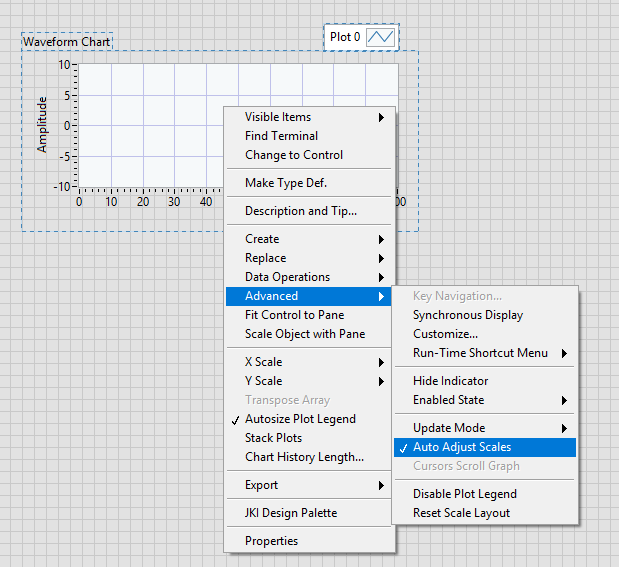Open the Enabled State submenu
This screenshot has width=619, height=567.
pos(449,400)
